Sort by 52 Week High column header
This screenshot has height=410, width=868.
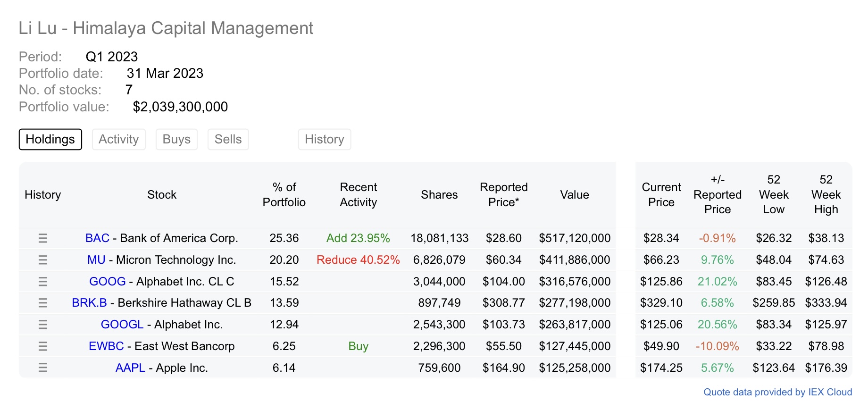(826, 195)
